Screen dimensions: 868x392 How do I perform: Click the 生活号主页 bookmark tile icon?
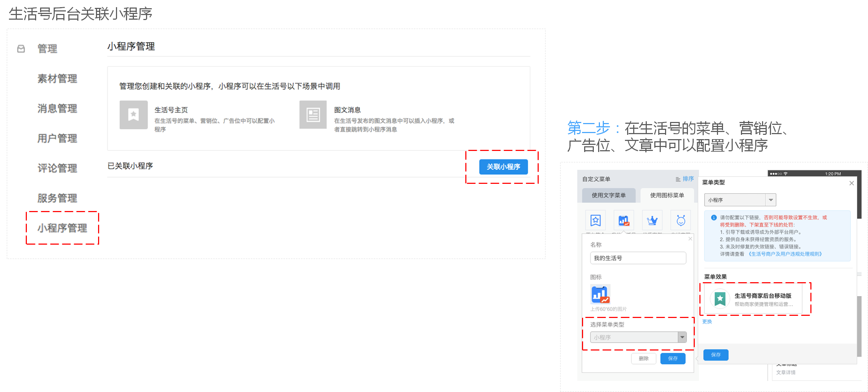tap(134, 115)
